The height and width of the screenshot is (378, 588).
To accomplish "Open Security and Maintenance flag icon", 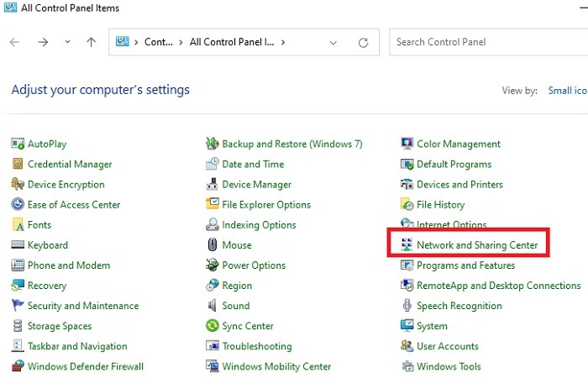I will point(18,306).
